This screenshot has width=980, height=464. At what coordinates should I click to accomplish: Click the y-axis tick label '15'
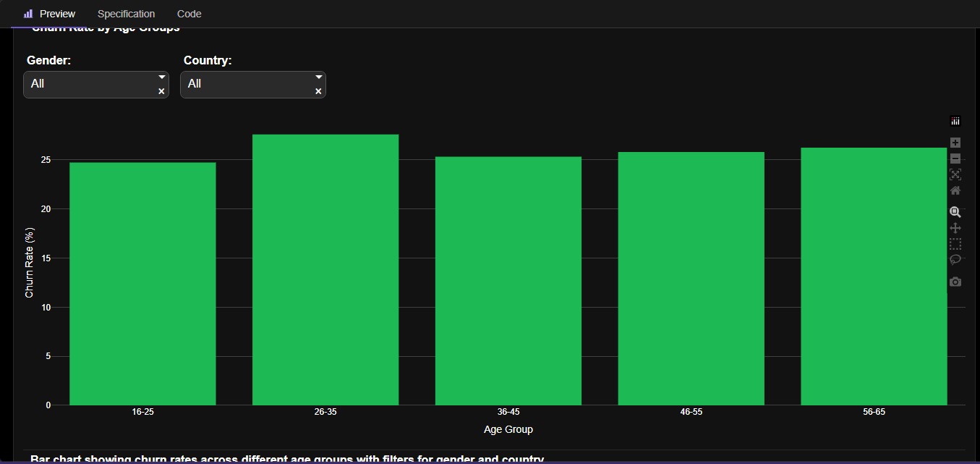[x=46, y=258]
